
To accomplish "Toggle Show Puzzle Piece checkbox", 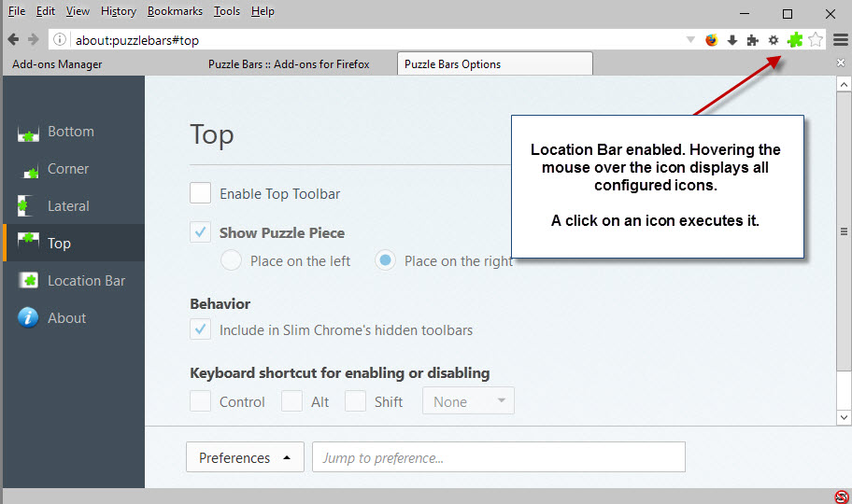I will (201, 232).
